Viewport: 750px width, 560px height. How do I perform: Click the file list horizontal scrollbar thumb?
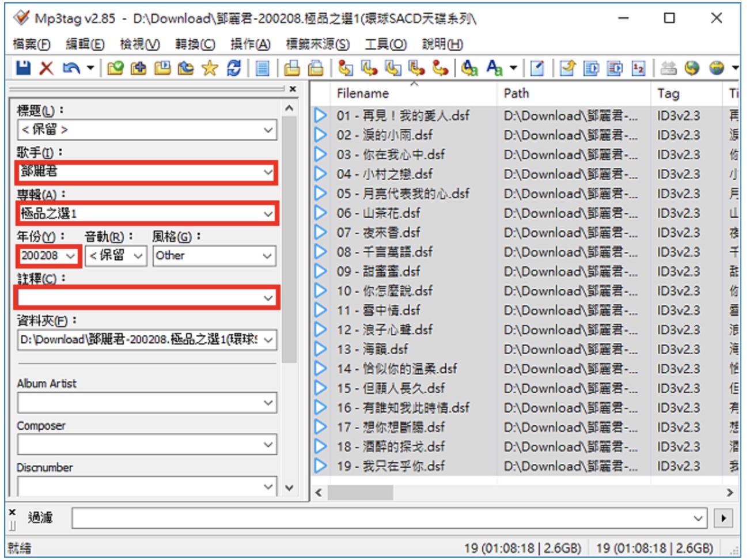click(361, 493)
